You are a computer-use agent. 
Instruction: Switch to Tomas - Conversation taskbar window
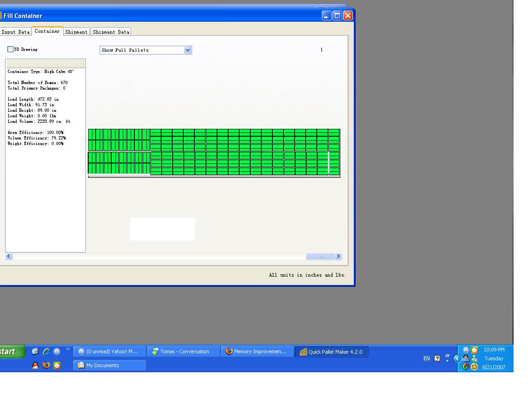183,351
